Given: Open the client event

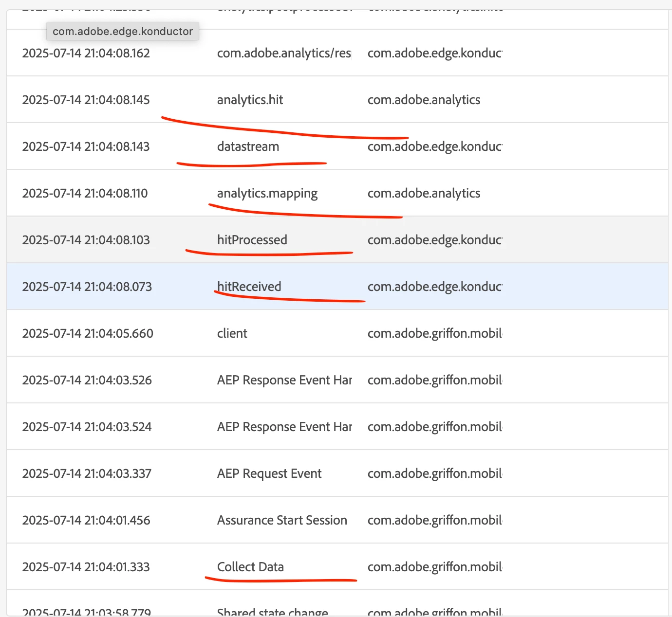Looking at the screenshot, I should 232,333.
